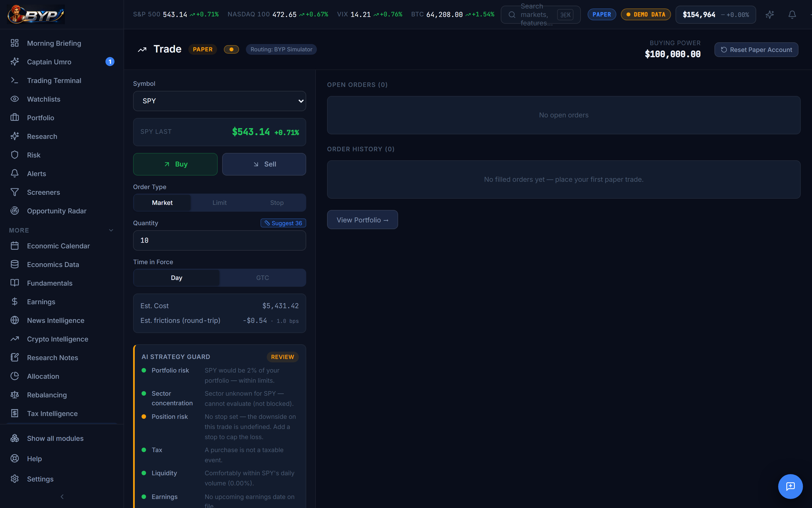Click the Help lifebuoy icon

pos(14,459)
